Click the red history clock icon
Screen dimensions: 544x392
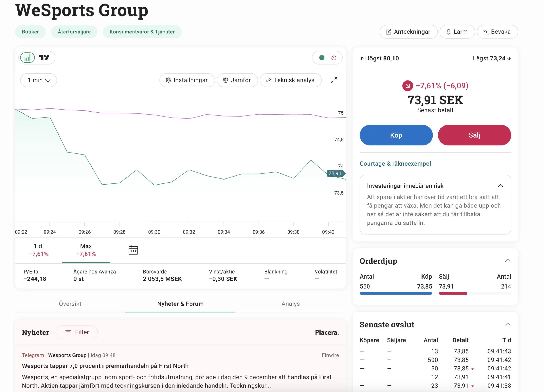point(334,58)
